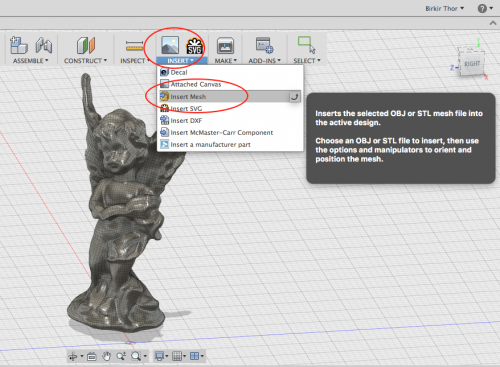Click the SVG toolbar icon
Screen dimensions: 500x367
(194, 46)
